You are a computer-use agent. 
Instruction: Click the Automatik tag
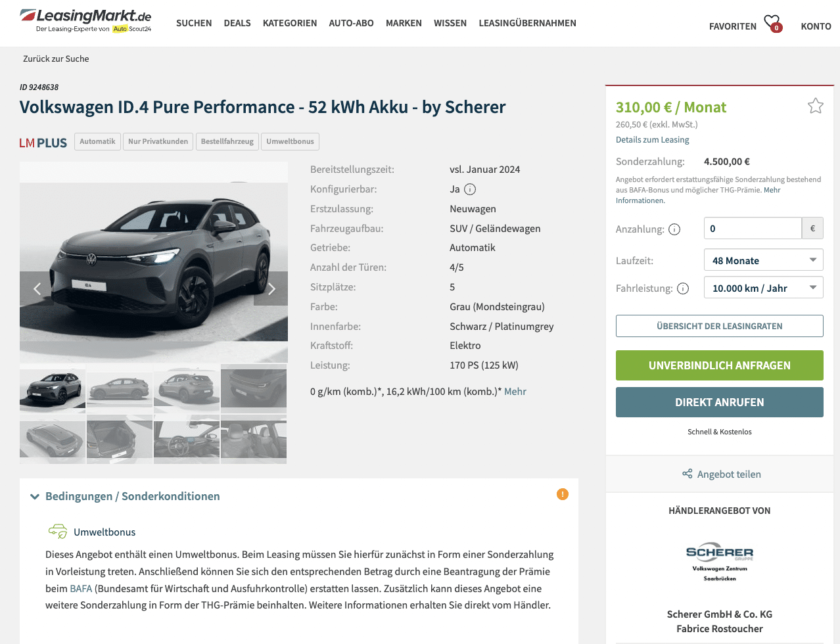pyautogui.click(x=97, y=141)
